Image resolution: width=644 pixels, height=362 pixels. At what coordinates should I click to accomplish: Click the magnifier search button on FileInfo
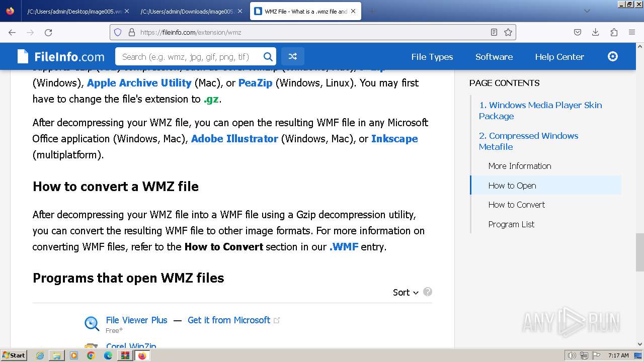coord(268,57)
